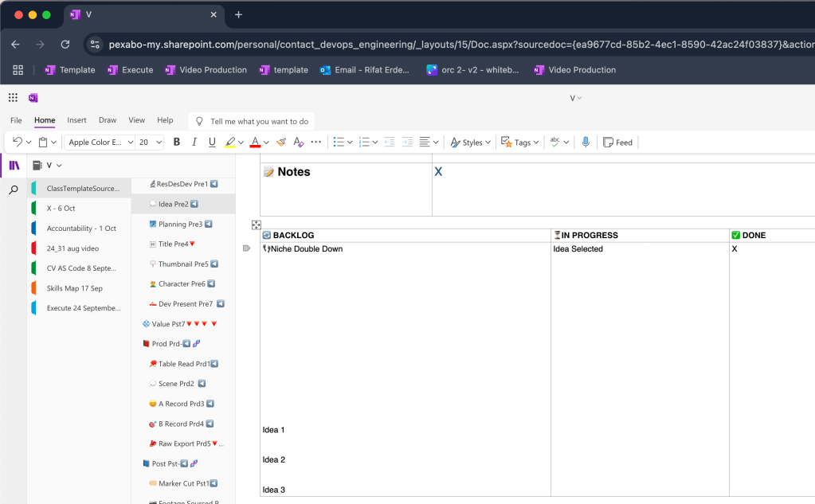Screen dimensions: 815x504
Task: Select the ClassTemplateSource section
Action: coord(79,188)
